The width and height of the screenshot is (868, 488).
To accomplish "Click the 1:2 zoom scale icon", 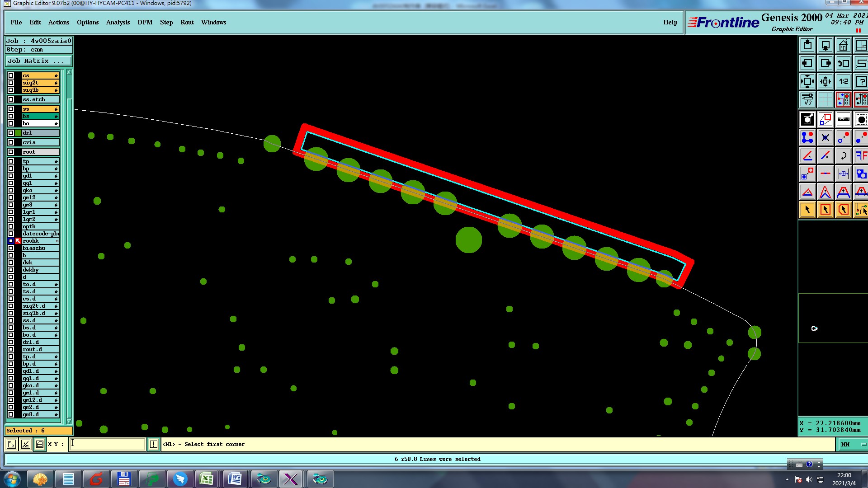I will click(843, 81).
